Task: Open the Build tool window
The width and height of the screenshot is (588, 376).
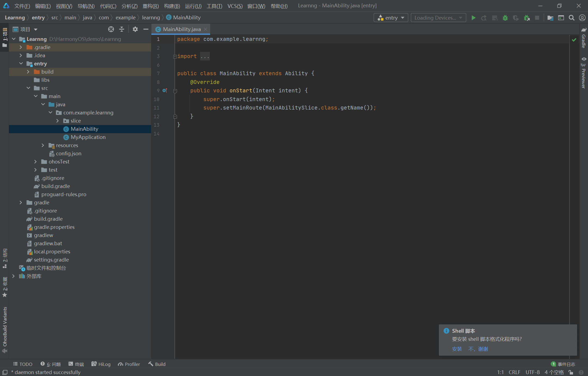Action: [157, 364]
